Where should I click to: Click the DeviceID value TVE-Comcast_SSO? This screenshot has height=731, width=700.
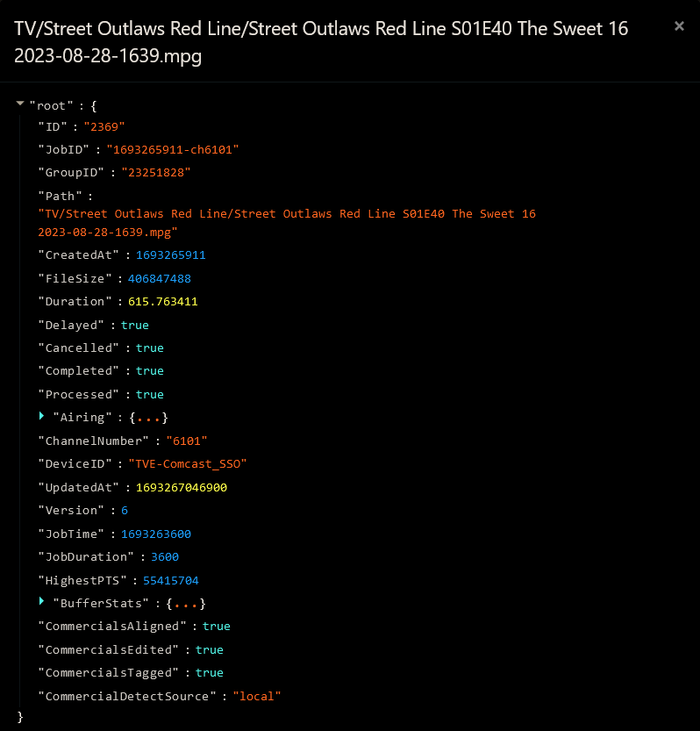coord(187,464)
